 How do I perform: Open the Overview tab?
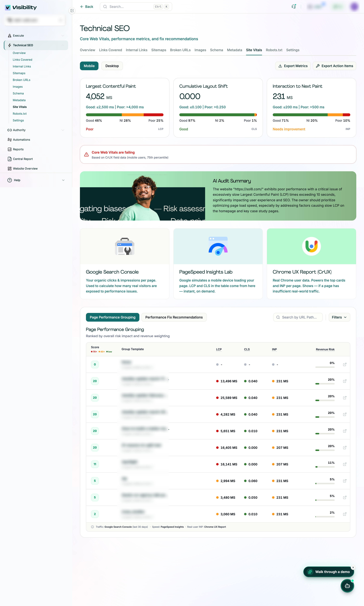88,50
